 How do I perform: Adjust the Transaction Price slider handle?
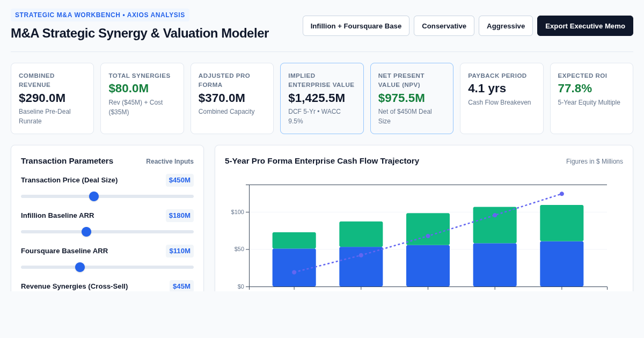pos(94,196)
